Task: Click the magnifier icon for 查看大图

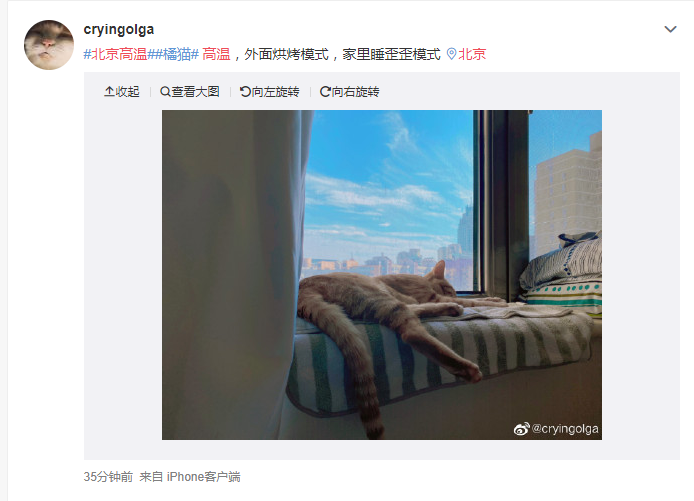Action: (x=165, y=92)
